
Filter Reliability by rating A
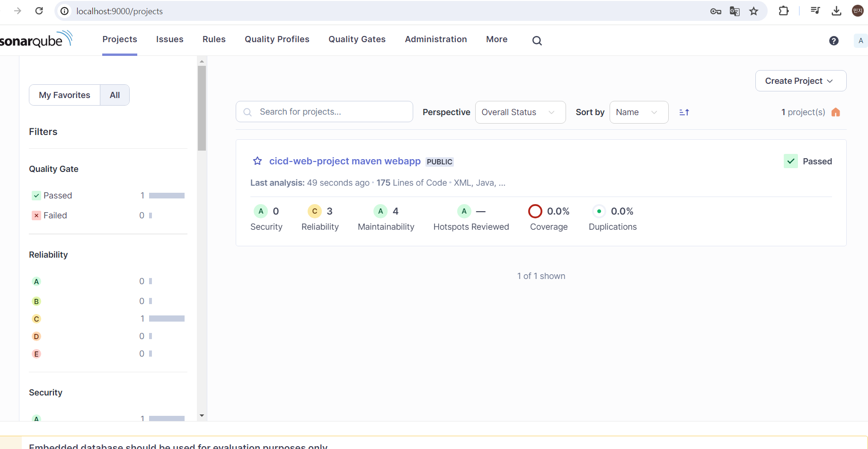(107, 281)
